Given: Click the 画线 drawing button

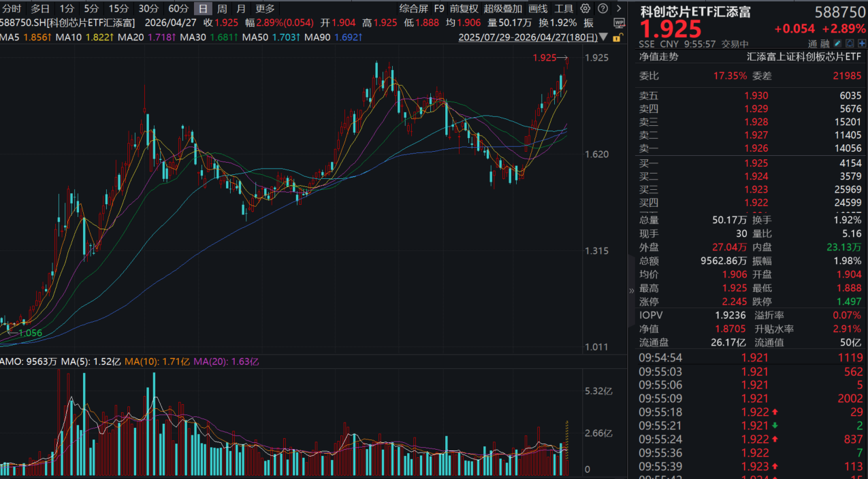Looking at the screenshot, I should 538,9.
